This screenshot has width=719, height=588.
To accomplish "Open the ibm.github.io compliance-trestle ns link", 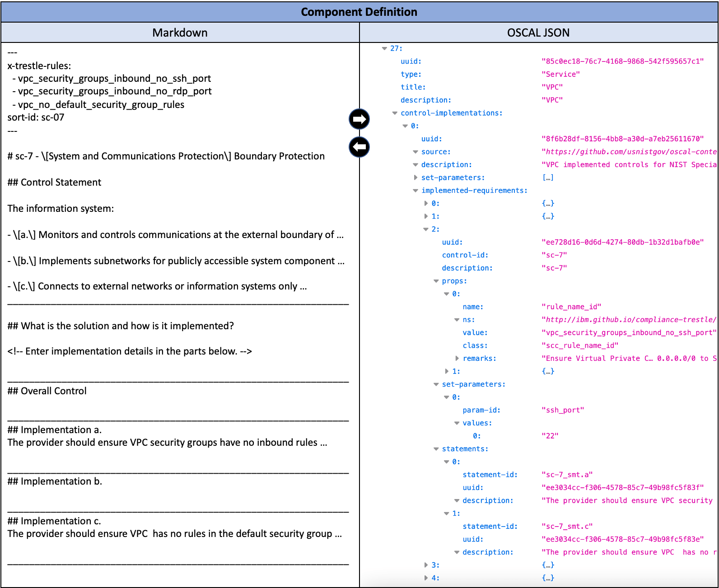I will point(629,320).
